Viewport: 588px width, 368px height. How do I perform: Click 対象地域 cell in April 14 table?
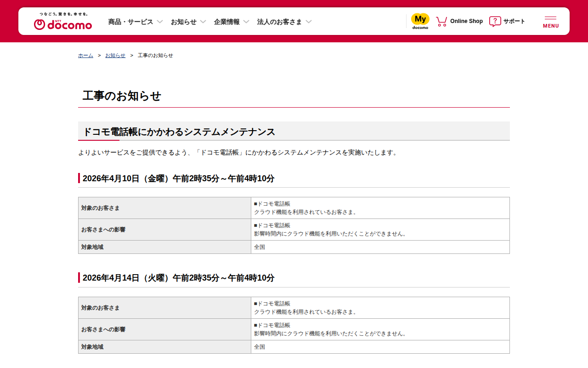pos(164,347)
